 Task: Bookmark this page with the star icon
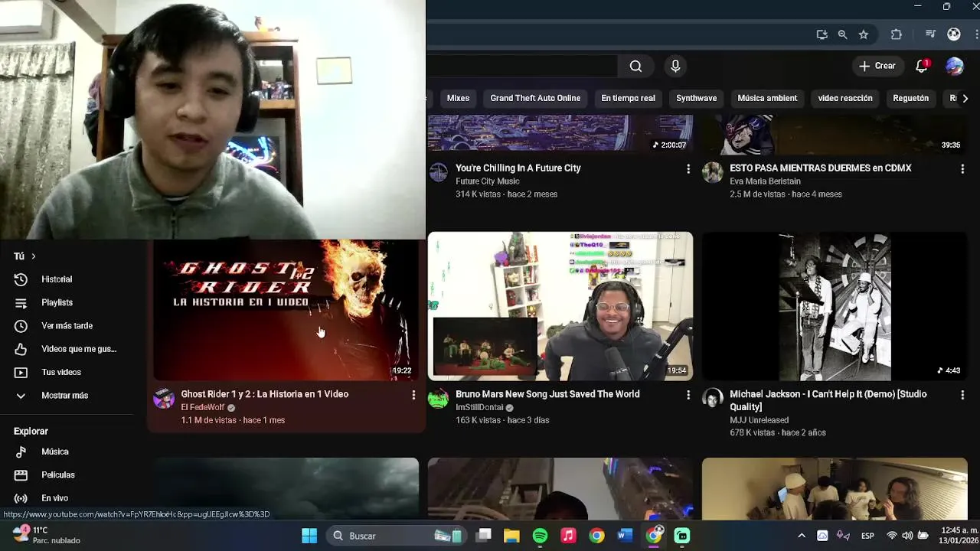point(864,34)
